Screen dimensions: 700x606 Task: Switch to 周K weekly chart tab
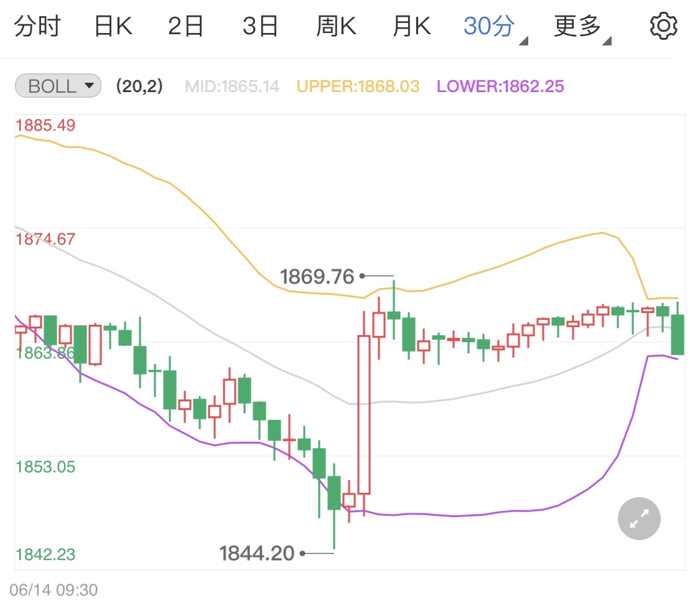coord(336,26)
